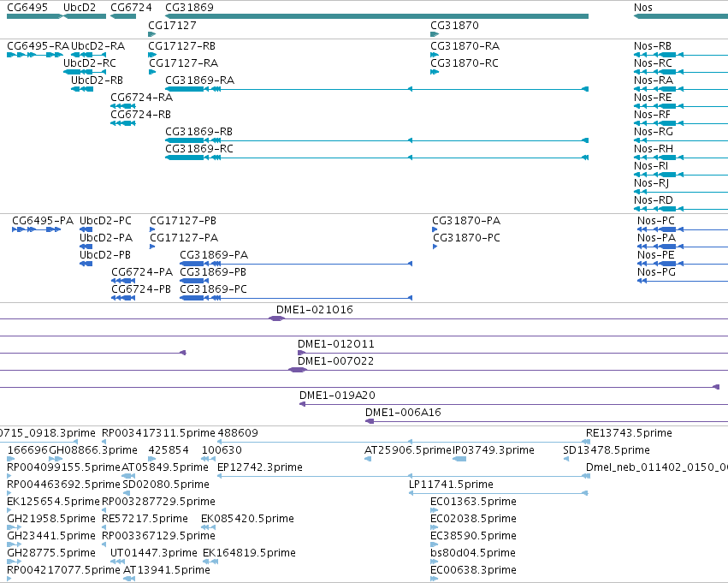
Task: Click transcript CG31870-RC
Action: tap(465, 63)
